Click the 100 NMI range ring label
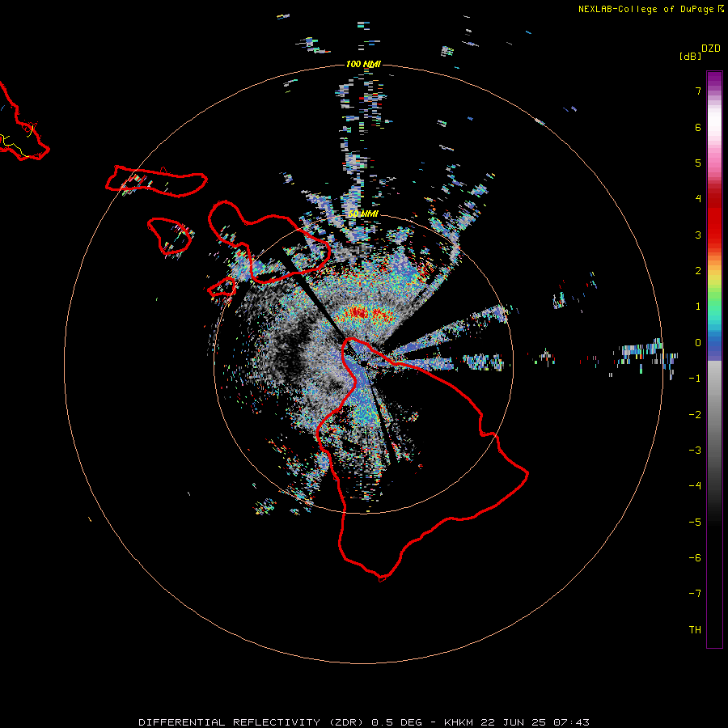Image resolution: width=728 pixels, height=728 pixels. pyautogui.click(x=363, y=64)
